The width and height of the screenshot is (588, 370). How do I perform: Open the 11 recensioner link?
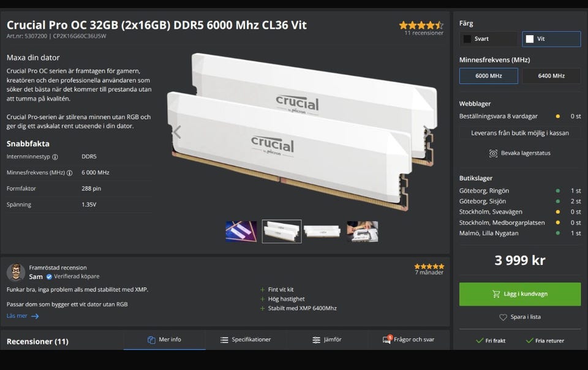pyautogui.click(x=424, y=33)
